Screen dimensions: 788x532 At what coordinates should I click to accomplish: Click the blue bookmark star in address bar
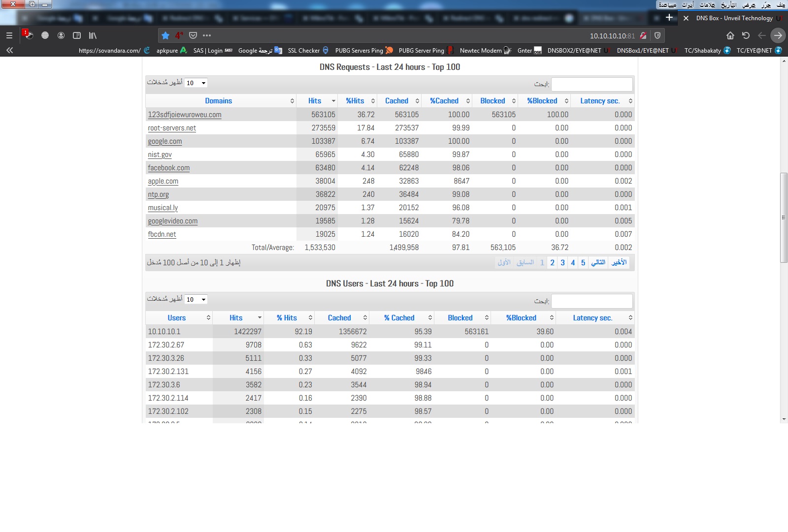coord(165,35)
